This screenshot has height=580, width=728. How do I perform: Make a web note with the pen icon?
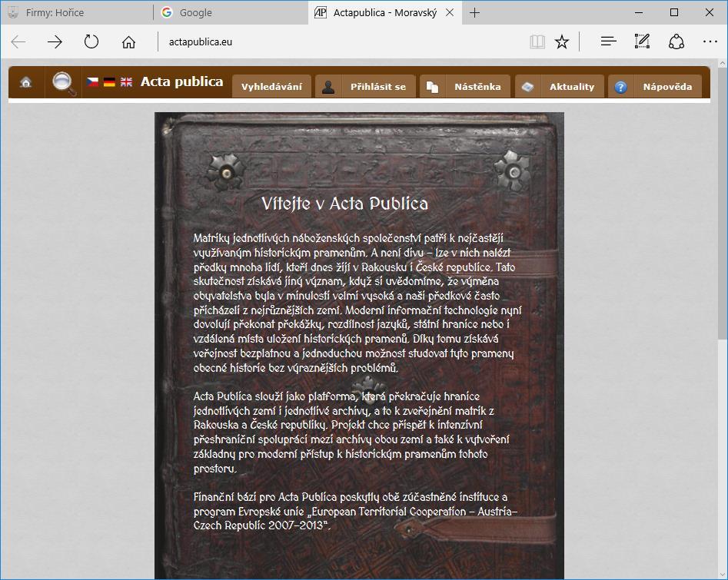(642, 41)
